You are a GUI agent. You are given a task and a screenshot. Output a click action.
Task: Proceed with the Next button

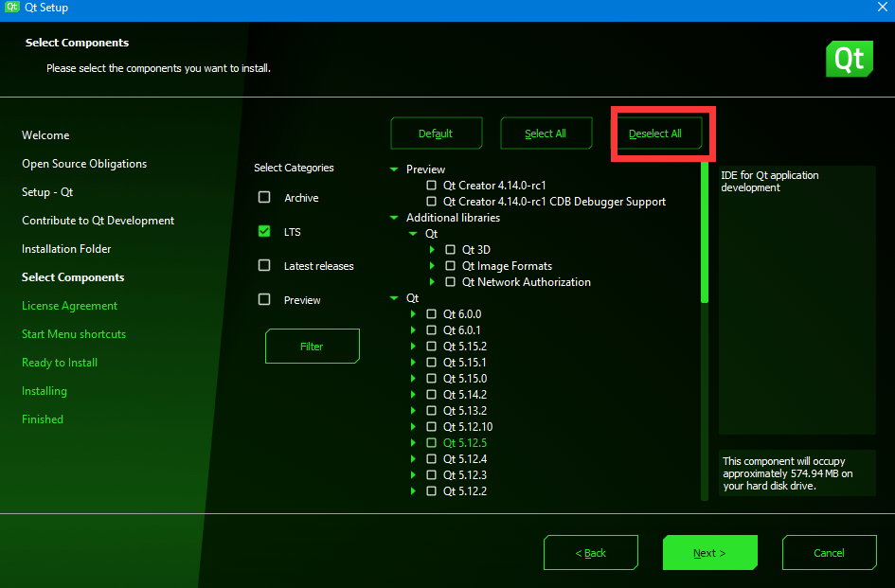tap(709, 553)
